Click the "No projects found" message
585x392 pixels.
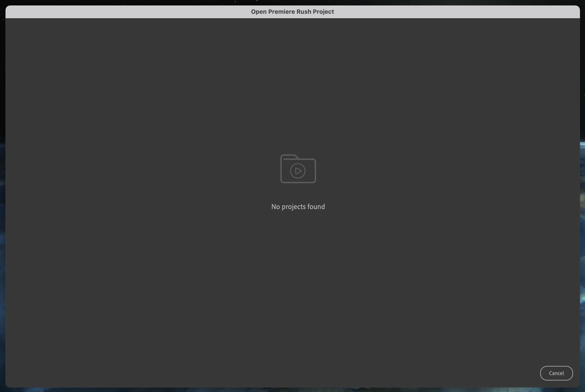coord(298,207)
